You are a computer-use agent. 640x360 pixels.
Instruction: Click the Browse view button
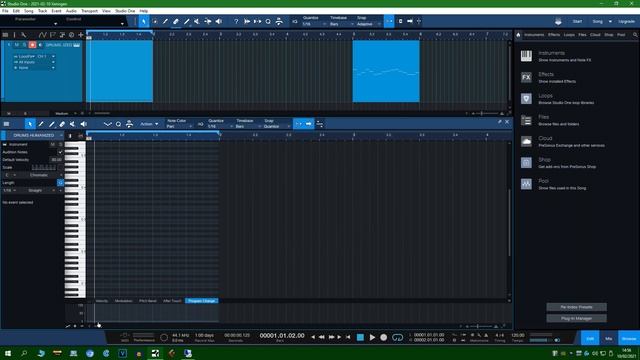(x=629, y=338)
